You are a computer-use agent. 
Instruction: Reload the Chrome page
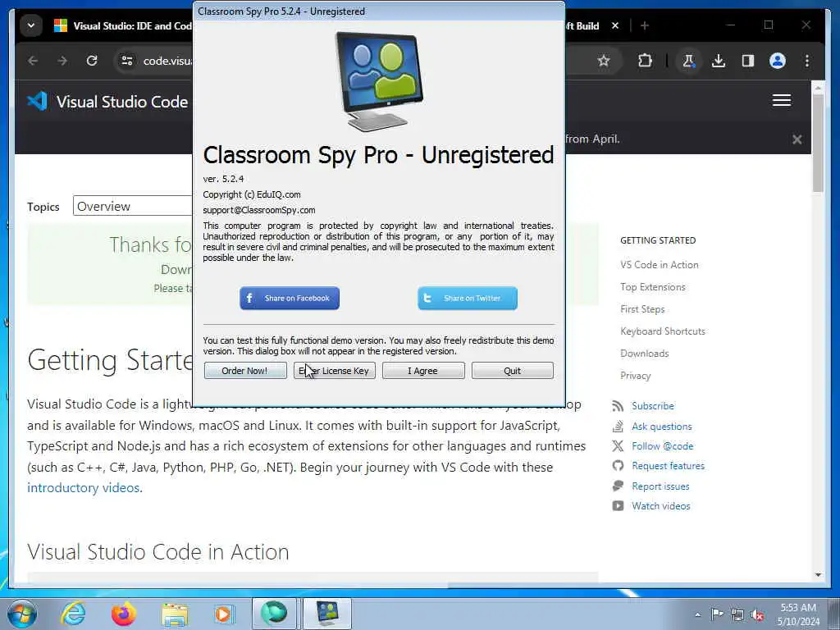point(92,61)
